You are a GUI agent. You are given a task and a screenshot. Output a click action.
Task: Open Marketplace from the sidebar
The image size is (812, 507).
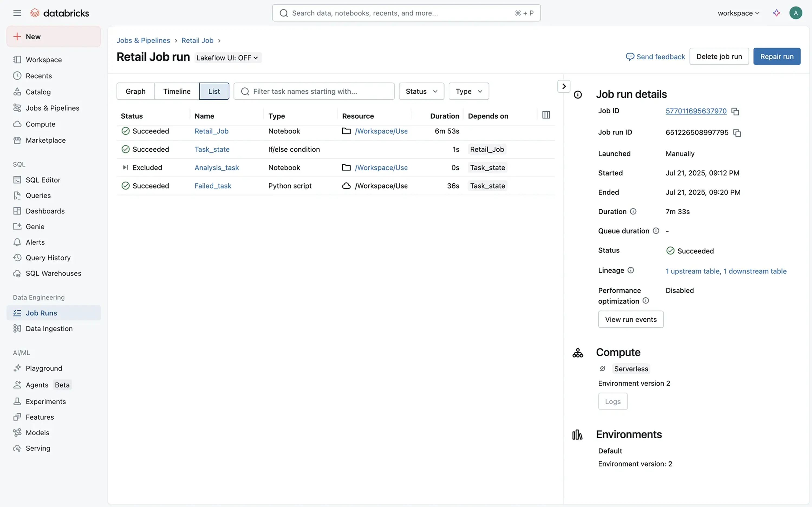[45, 140]
